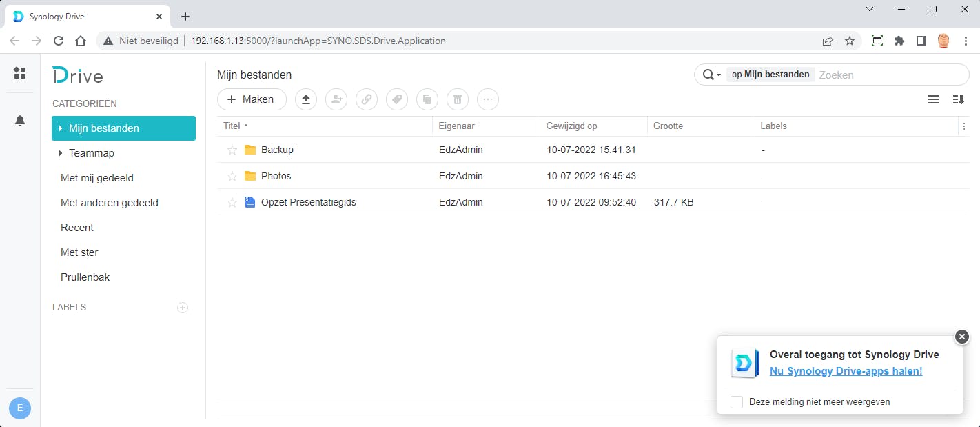This screenshot has width=980, height=427.
Task: Open the browser side panel icon
Action: [x=921, y=41]
